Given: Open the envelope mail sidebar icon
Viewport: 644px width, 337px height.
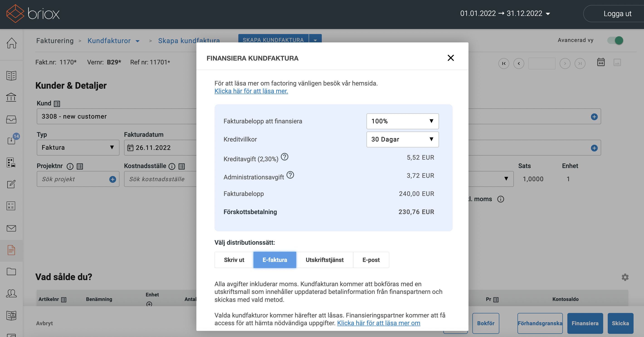Looking at the screenshot, I should tap(11, 228).
